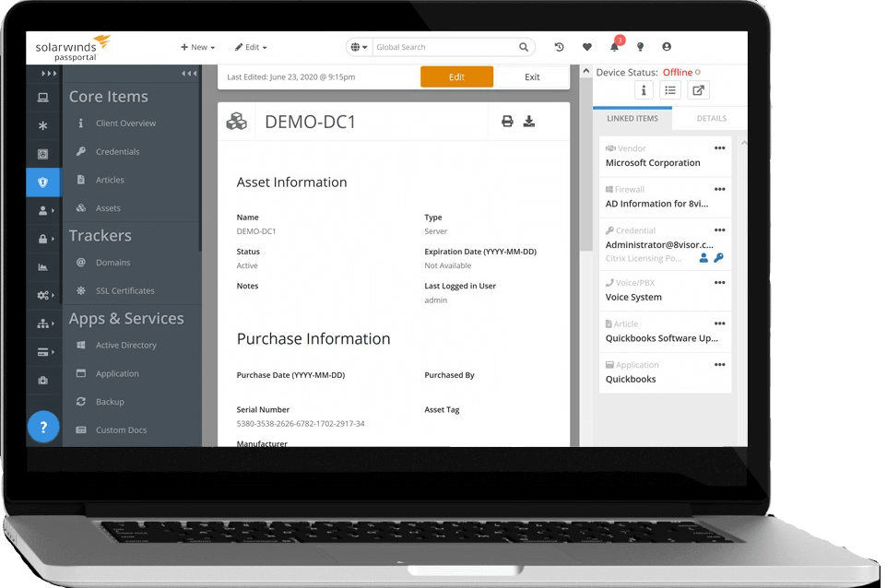Click the print icon beside DEMO-DC1
This screenshot has width=887, height=588.
tap(507, 122)
